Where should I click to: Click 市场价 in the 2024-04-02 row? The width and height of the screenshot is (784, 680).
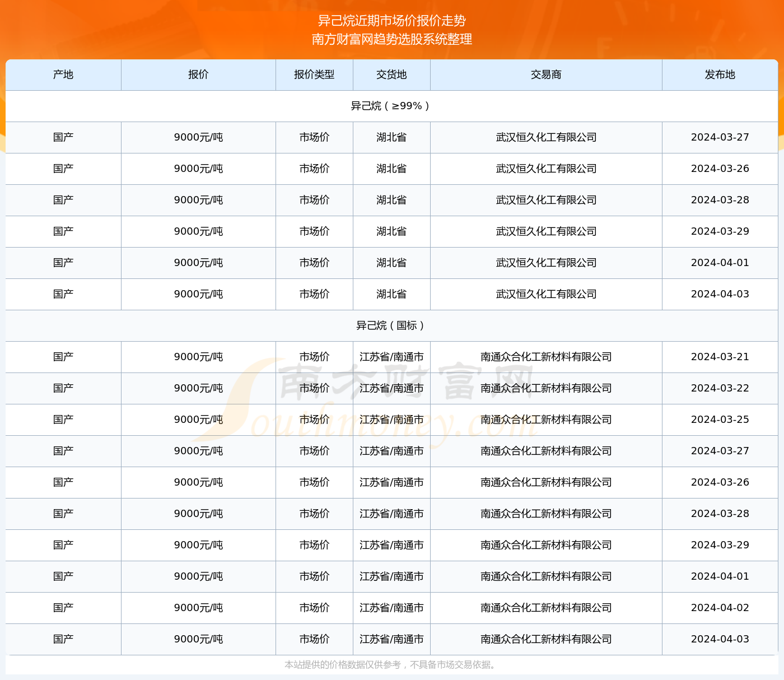(x=314, y=608)
